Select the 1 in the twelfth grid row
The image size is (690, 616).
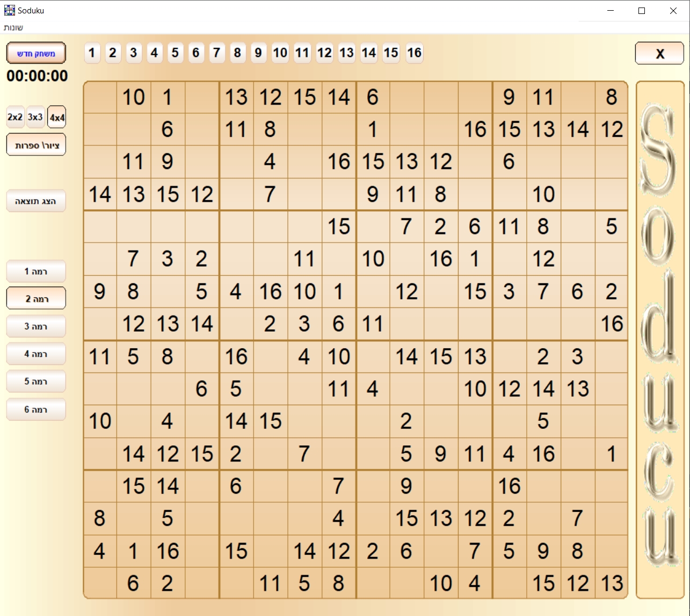pos(612,454)
